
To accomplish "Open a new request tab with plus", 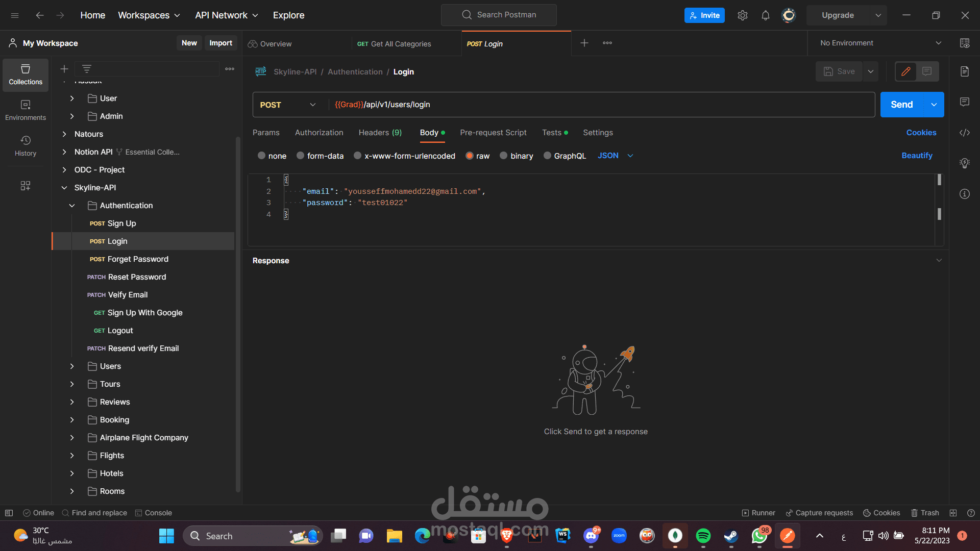I will coord(584,43).
